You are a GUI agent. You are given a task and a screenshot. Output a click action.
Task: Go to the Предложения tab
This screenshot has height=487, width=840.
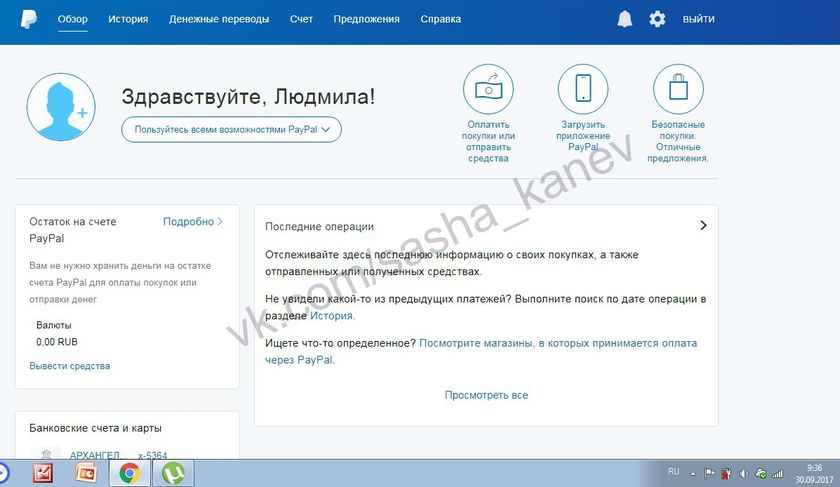click(x=366, y=19)
